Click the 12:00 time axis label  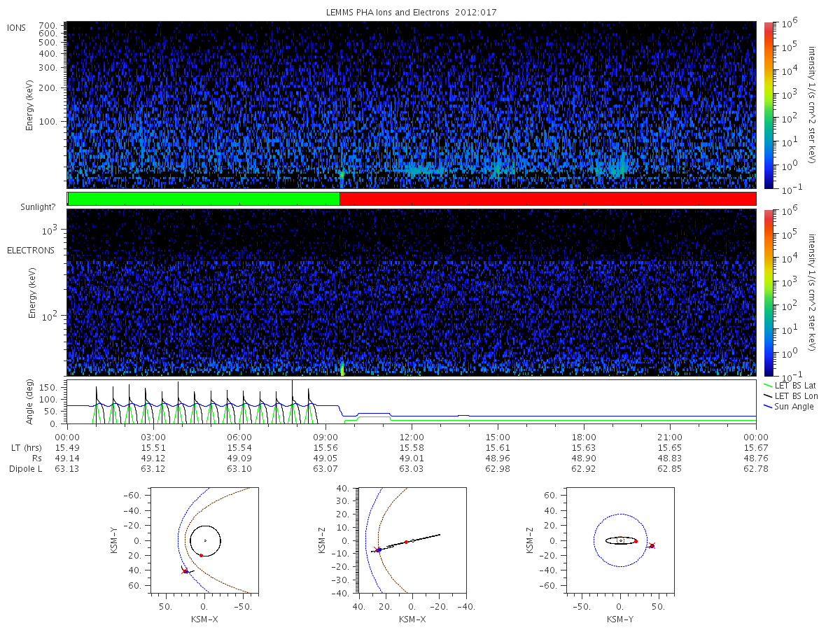[x=412, y=437]
